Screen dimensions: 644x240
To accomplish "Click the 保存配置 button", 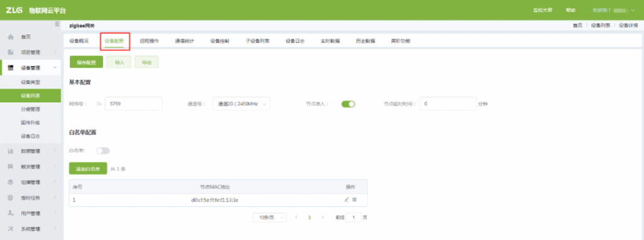I will 86,62.
